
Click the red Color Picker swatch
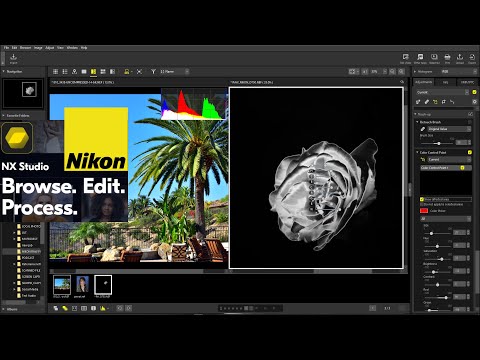(x=424, y=211)
